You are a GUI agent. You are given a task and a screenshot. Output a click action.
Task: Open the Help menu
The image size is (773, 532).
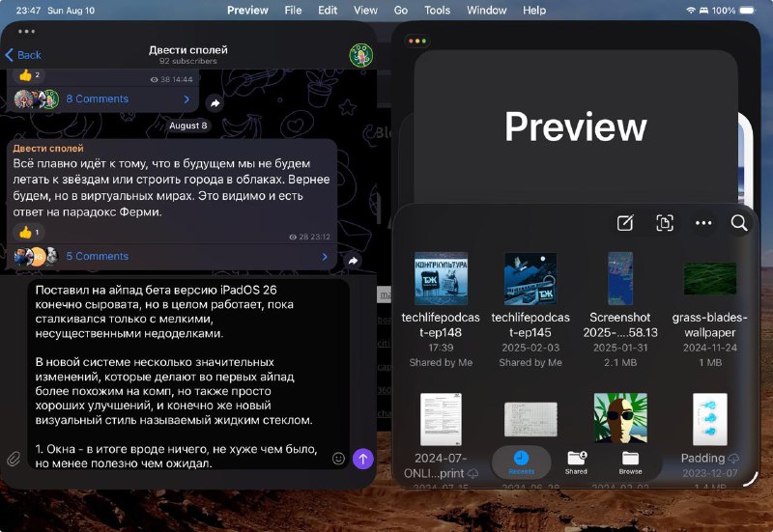tap(534, 10)
